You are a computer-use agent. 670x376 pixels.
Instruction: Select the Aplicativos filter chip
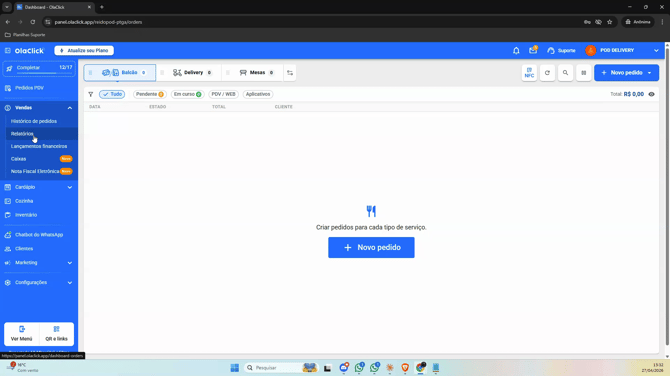(x=258, y=94)
